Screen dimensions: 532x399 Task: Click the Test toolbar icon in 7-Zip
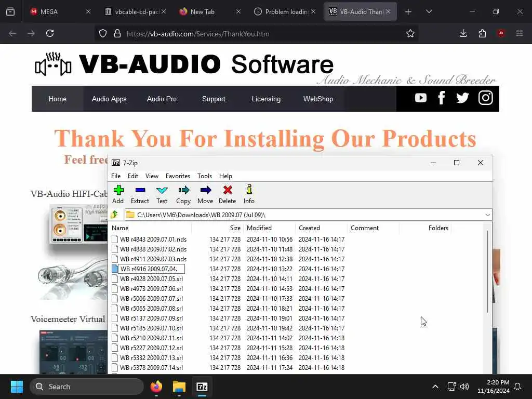pos(162,194)
